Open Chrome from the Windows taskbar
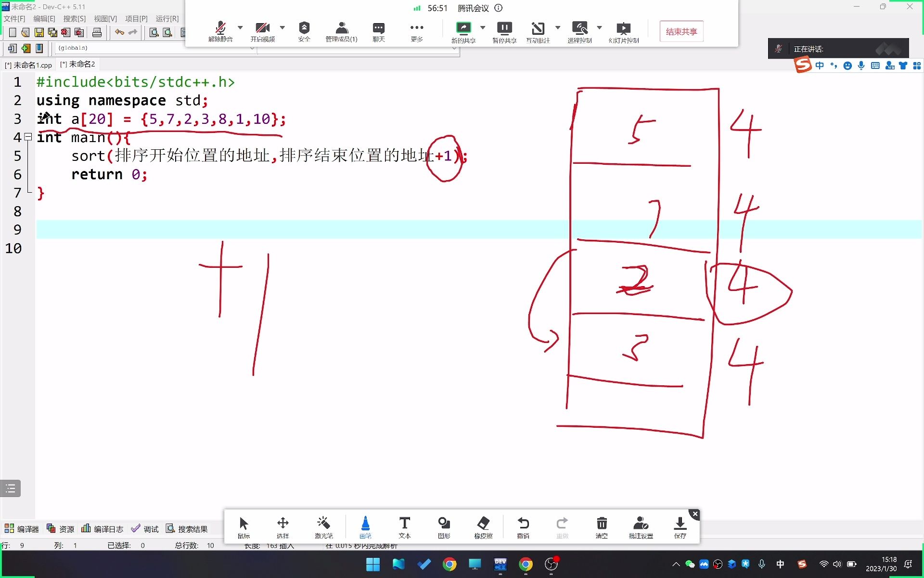 [449, 564]
